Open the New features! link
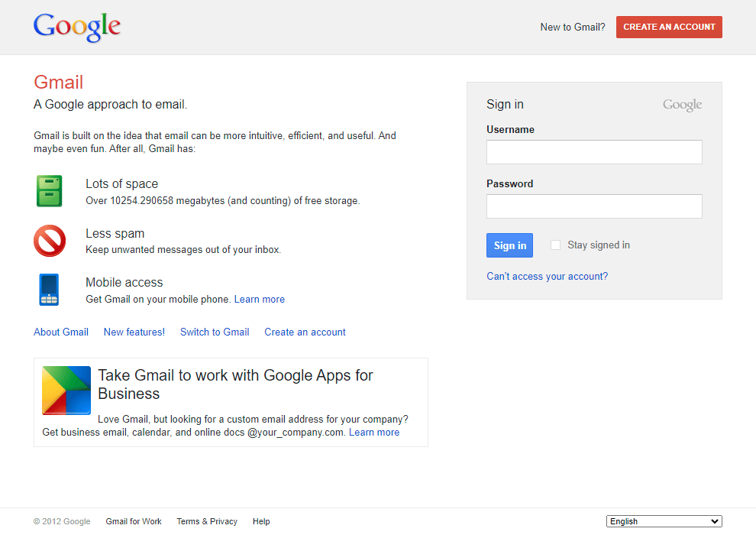 [134, 332]
